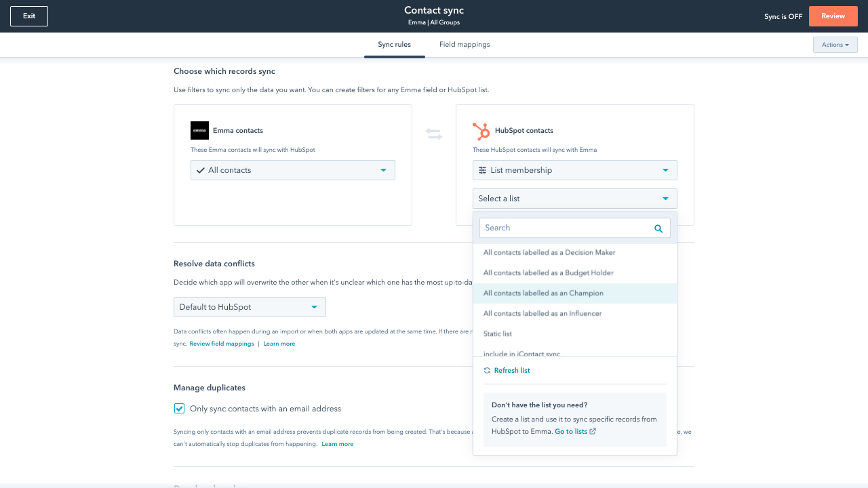Viewport: 868px width, 488px height.
Task: Switch to the Field mappings tab
Action: 465,45
